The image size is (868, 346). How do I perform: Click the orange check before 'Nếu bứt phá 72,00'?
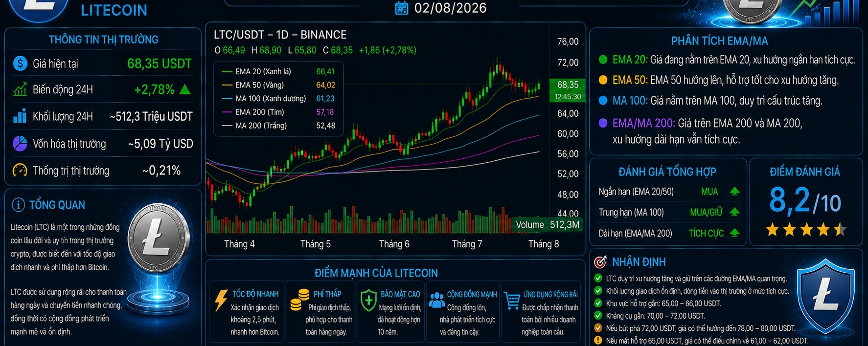598,328
